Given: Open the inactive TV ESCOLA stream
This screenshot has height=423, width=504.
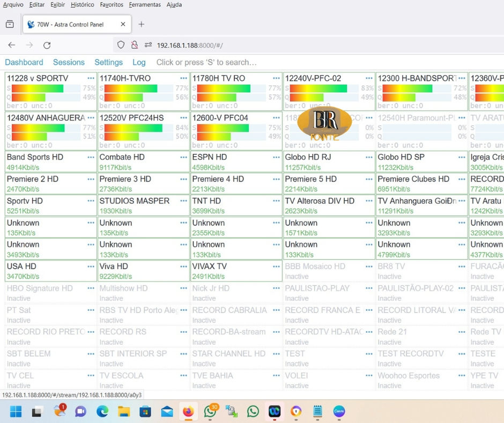Looking at the screenshot, I should click(144, 380).
